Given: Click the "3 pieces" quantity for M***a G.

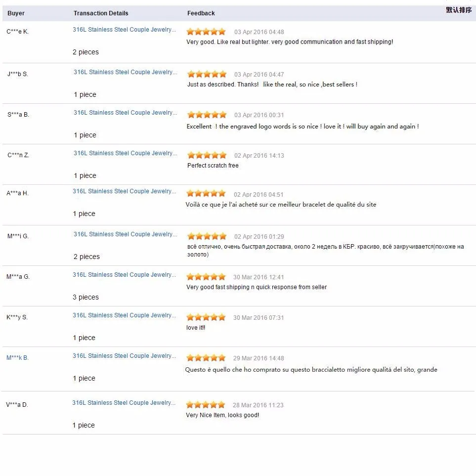Looking at the screenshot, I should (86, 297).
